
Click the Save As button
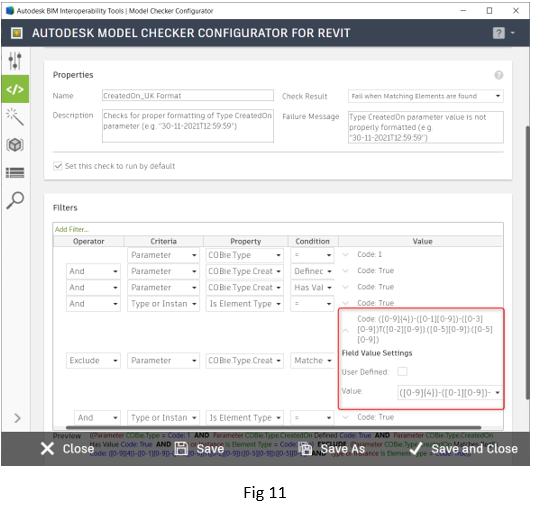(332, 448)
